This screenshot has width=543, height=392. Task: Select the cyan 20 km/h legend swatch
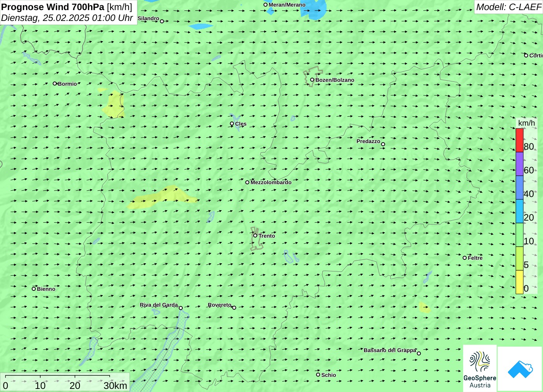click(519, 211)
